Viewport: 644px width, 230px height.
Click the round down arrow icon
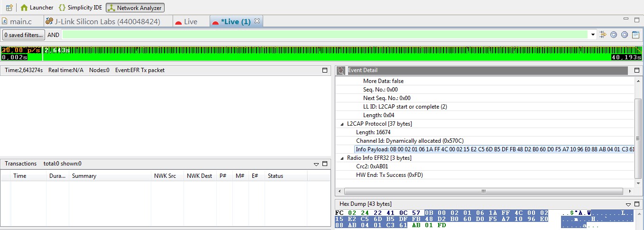pyautogui.click(x=614, y=35)
